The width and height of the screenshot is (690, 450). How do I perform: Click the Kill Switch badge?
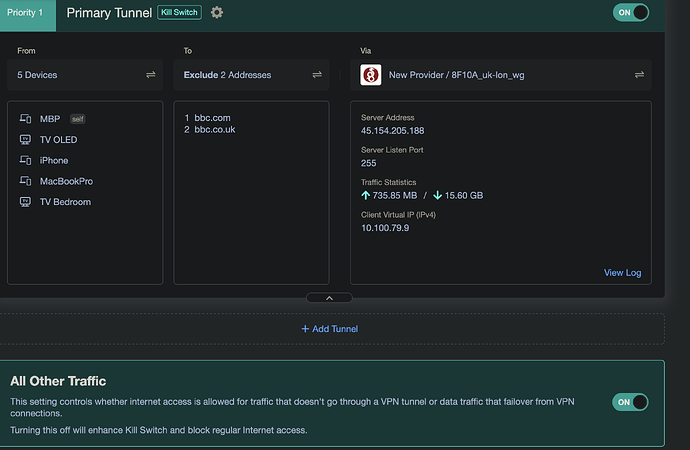[180, 12]
